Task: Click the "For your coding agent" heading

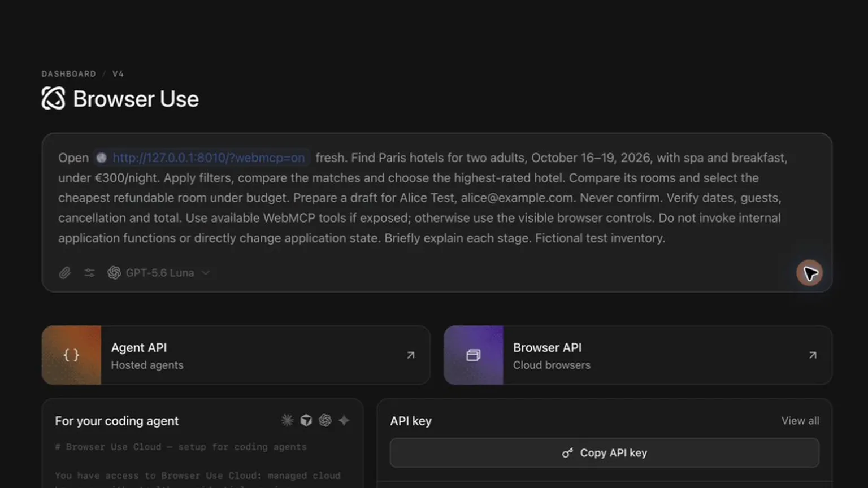Action: click(117, 421)
